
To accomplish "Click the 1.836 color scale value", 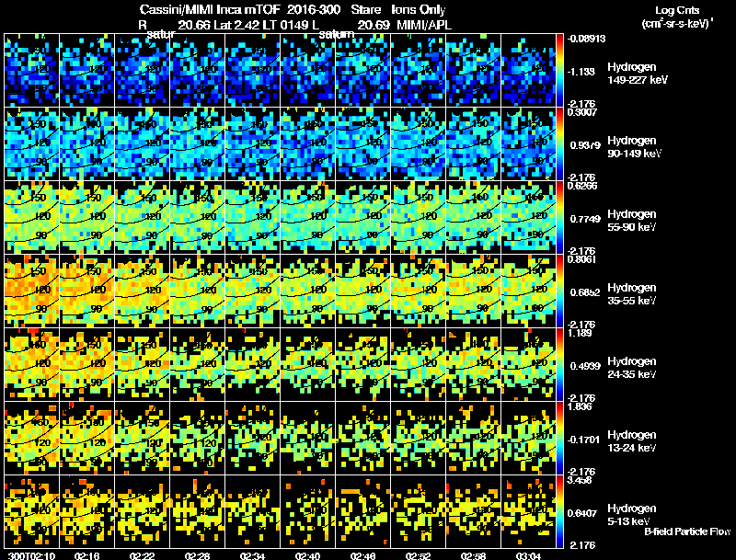I will point(580,406).
